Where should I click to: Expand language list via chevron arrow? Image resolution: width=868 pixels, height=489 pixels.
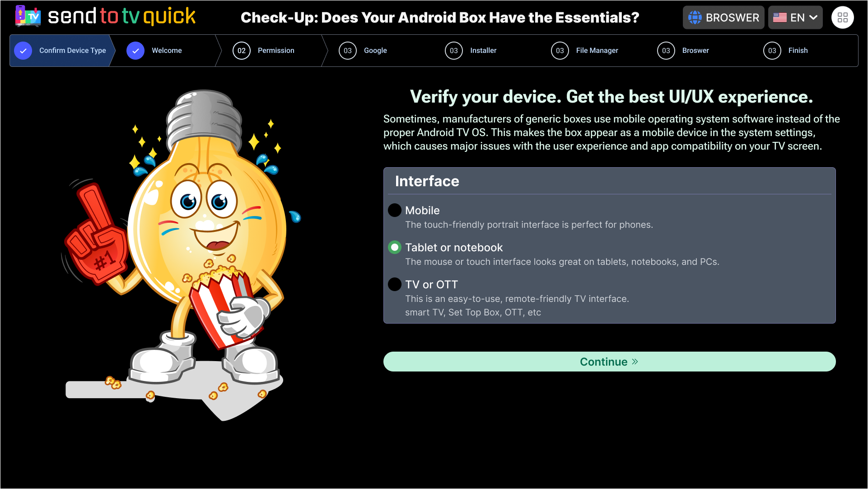coord(813,18)
